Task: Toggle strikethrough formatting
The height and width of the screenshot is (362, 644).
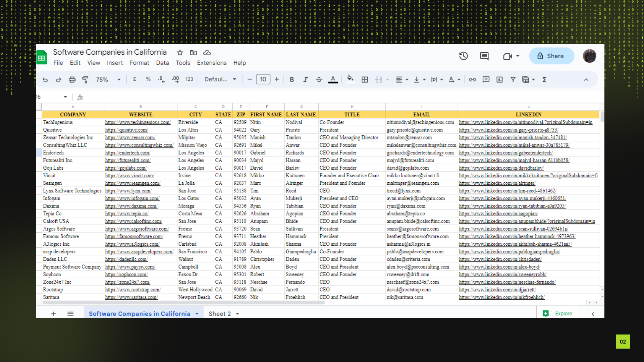Action: coord(319,79)
